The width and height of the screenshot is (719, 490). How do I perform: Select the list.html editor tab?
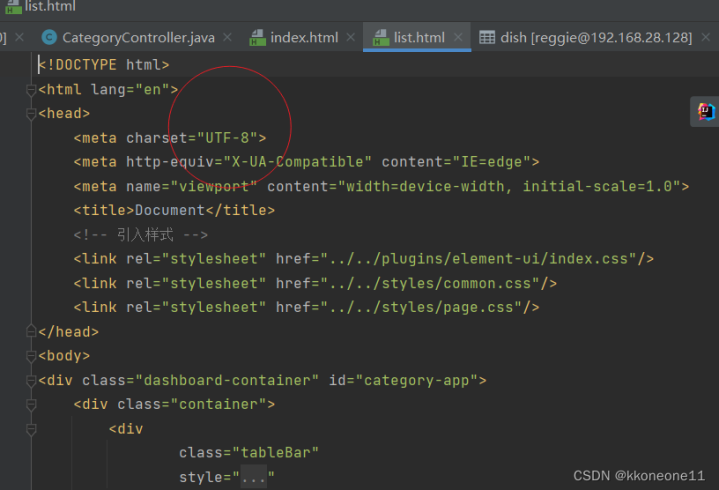tap(419, 38)
